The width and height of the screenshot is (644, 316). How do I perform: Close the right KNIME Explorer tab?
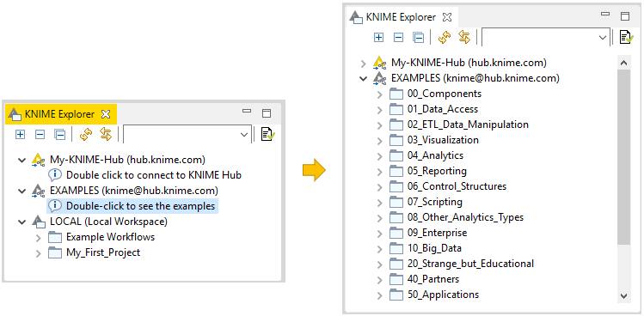(x=447, y=17)
